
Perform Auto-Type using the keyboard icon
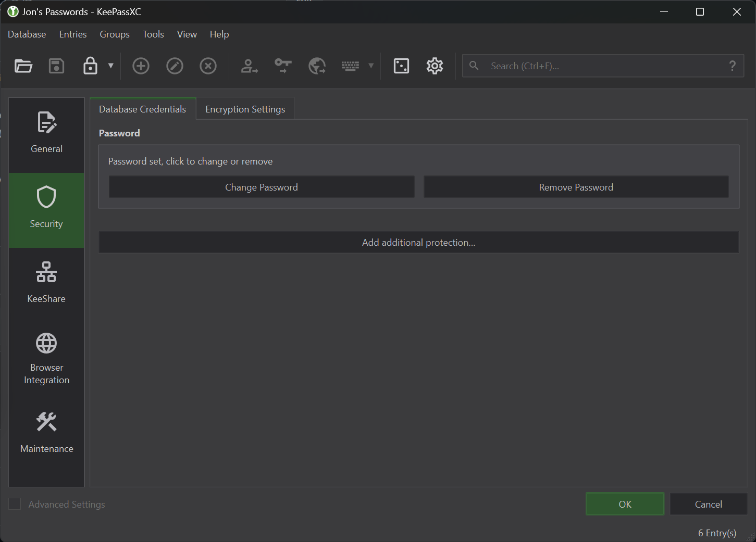350,66
